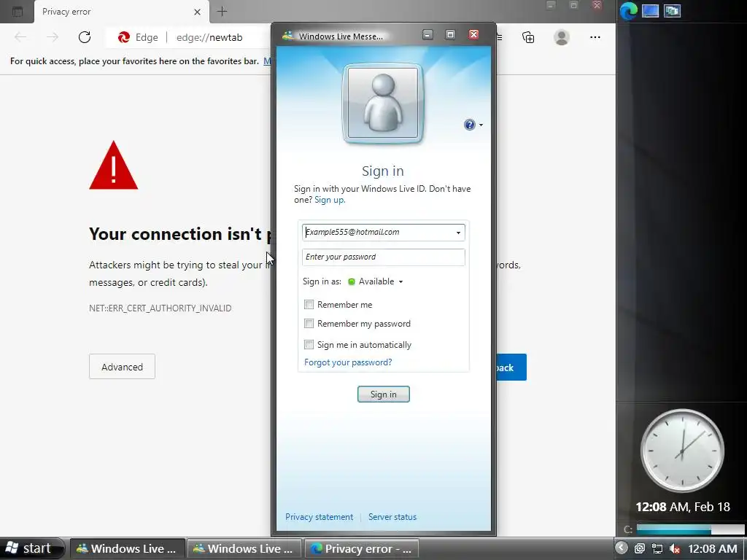Click the Sign in button
Screen dimensions: 747x560
384,394
